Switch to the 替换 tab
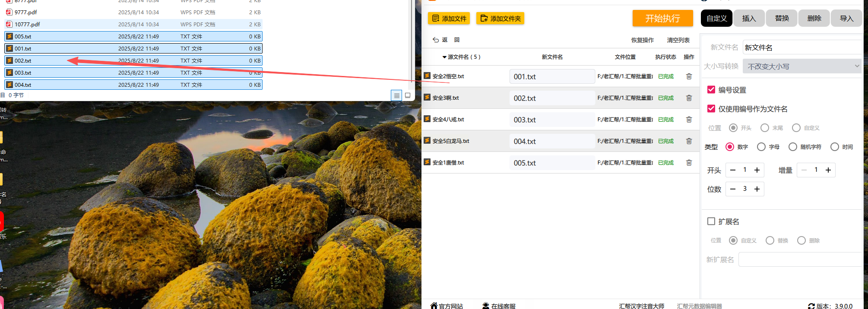 point(782,18)
